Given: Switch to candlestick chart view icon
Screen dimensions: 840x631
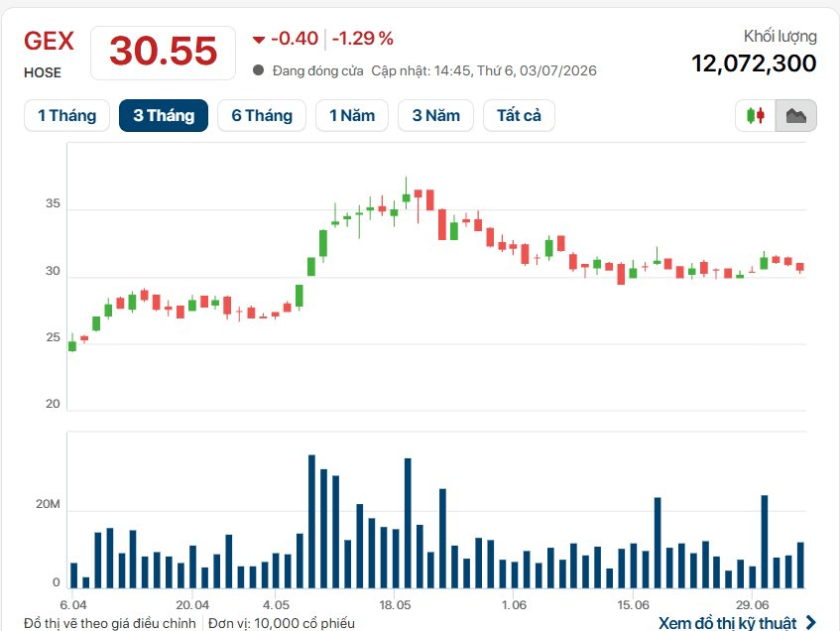Looking at the screenshot, I should point(756,115).
